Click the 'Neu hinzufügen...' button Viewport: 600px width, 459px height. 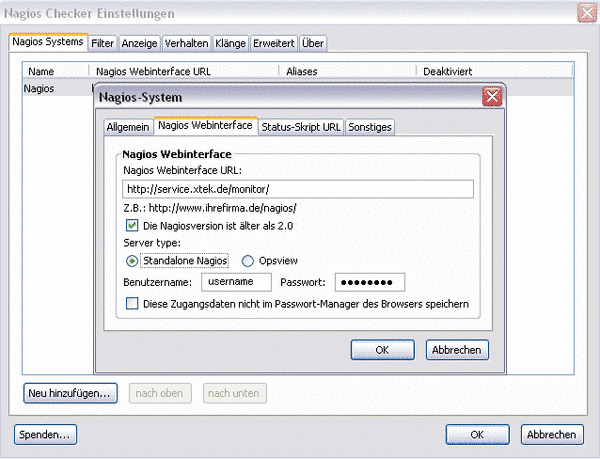coord(69,393)
